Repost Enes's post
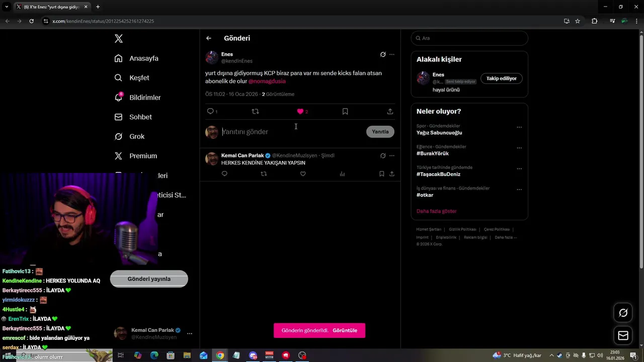Viewport: 644px width, 362px height. coord(255,111)
